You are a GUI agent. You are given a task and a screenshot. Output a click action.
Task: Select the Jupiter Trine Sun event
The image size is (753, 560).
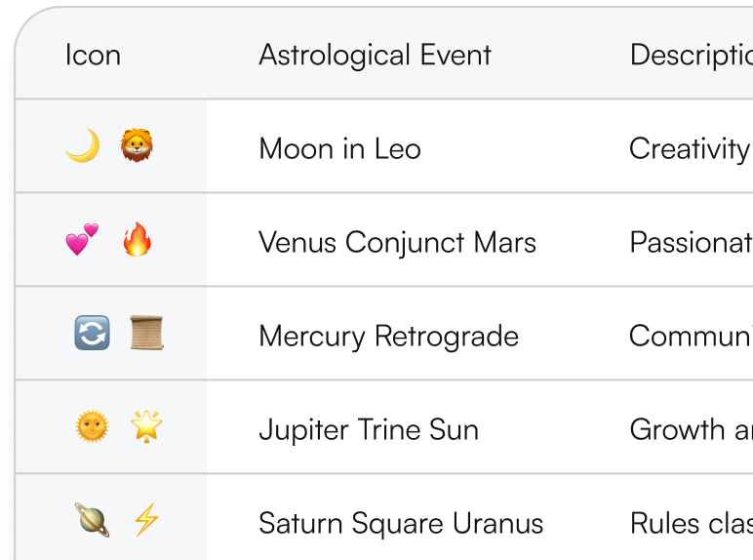(x=369, y=429)
